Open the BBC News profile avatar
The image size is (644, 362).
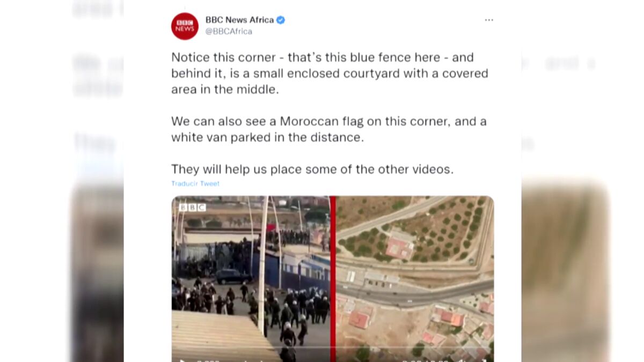(x=185, y=26)
